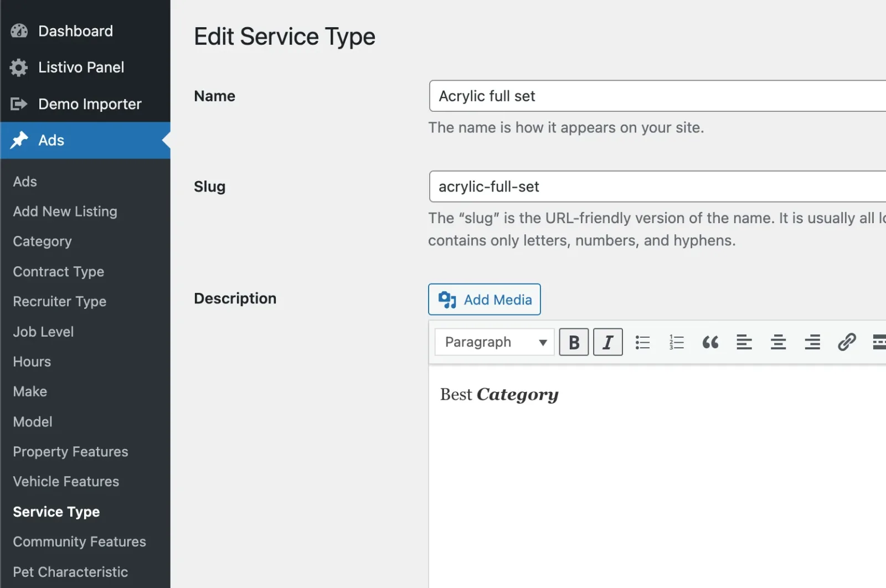
Task: Open Model submenu item
Action: 33,422
